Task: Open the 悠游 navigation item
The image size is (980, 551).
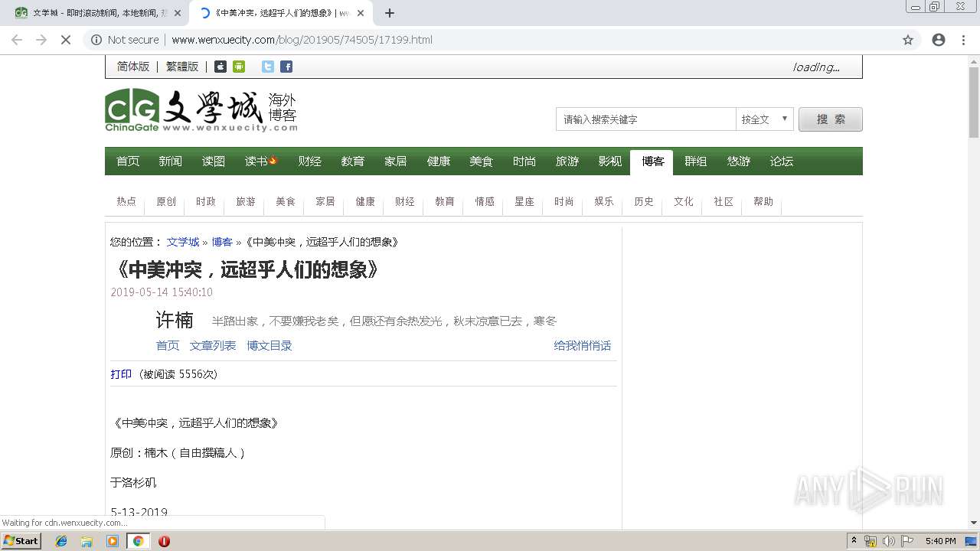Action: click(739, 161)
